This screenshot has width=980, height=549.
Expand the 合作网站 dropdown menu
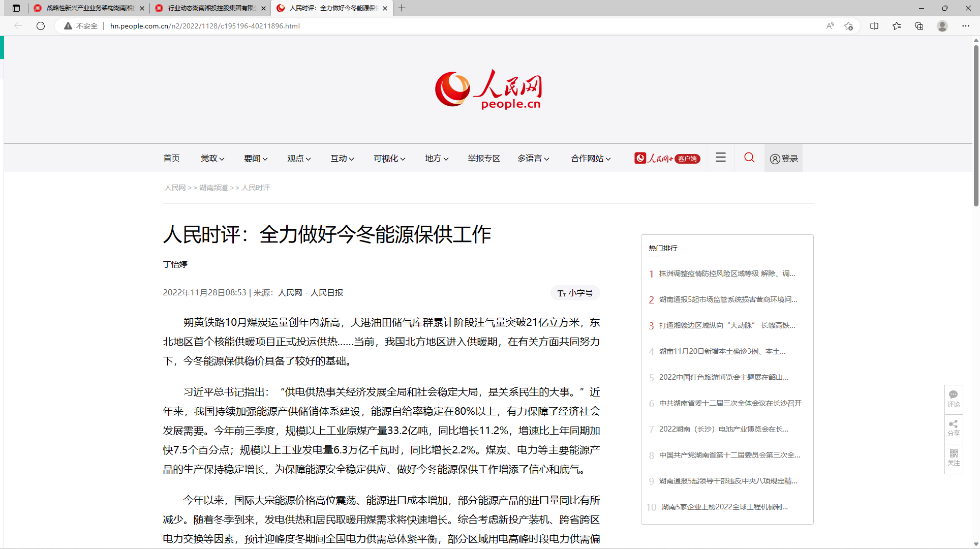tap(591, 159)
